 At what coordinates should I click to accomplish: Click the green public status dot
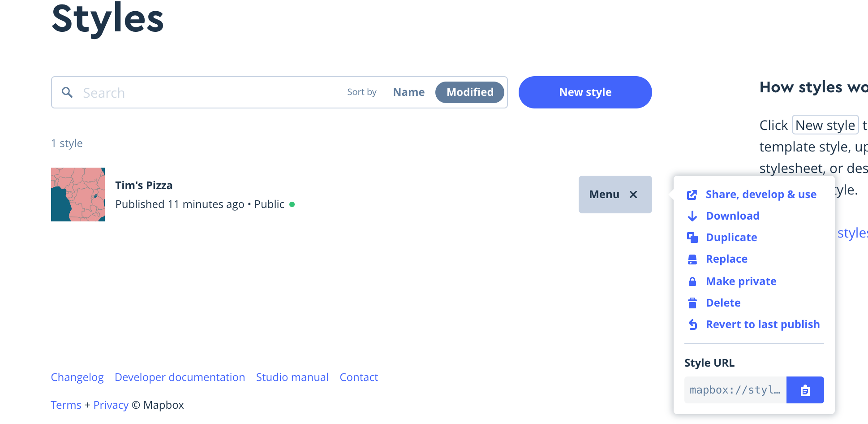(292, 204)
